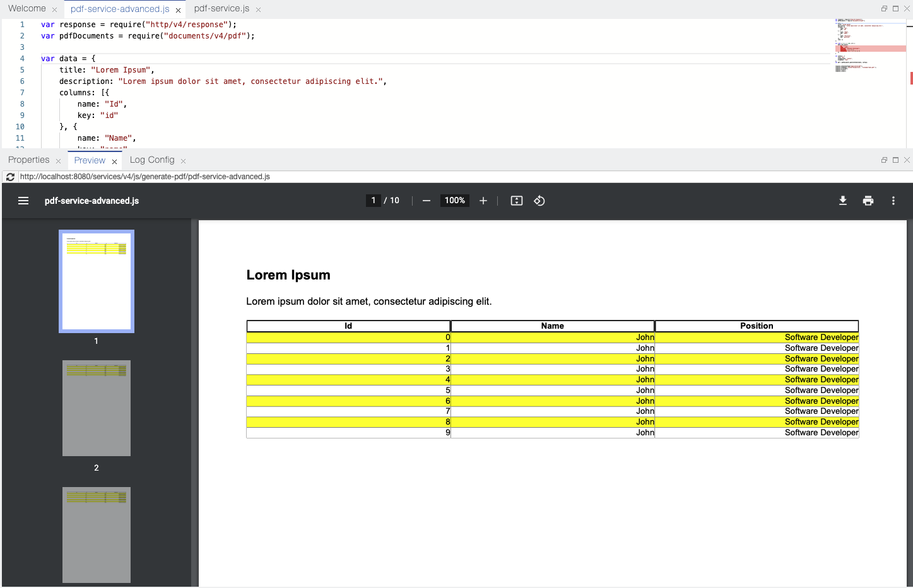The width and height of the screenshot is (913, 588).
Task: Print the PDF document
Action: [x=868, y=201]
